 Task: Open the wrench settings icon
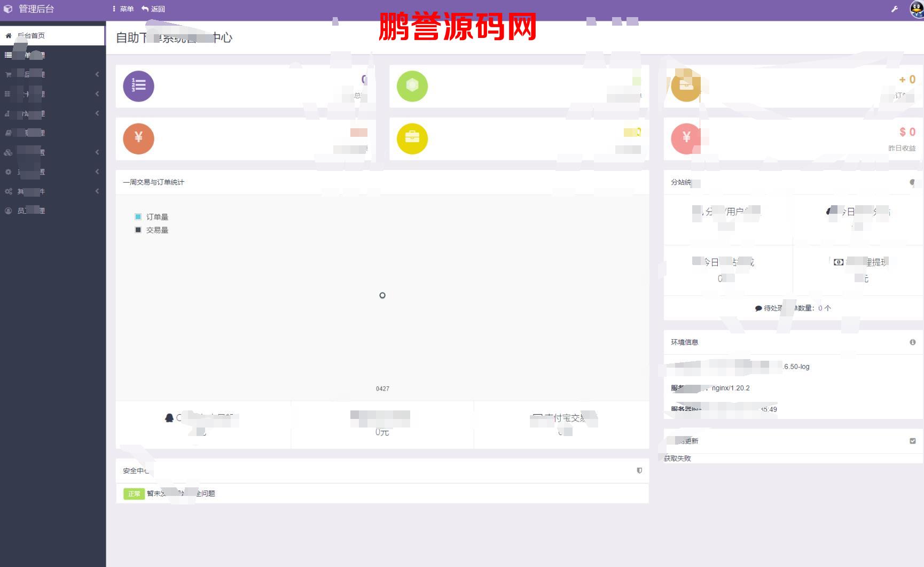pos(895,9)
